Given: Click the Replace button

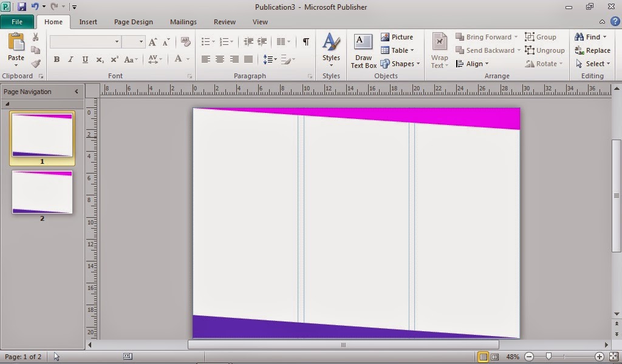Looking at the screenshot, I should coord(592,50).
